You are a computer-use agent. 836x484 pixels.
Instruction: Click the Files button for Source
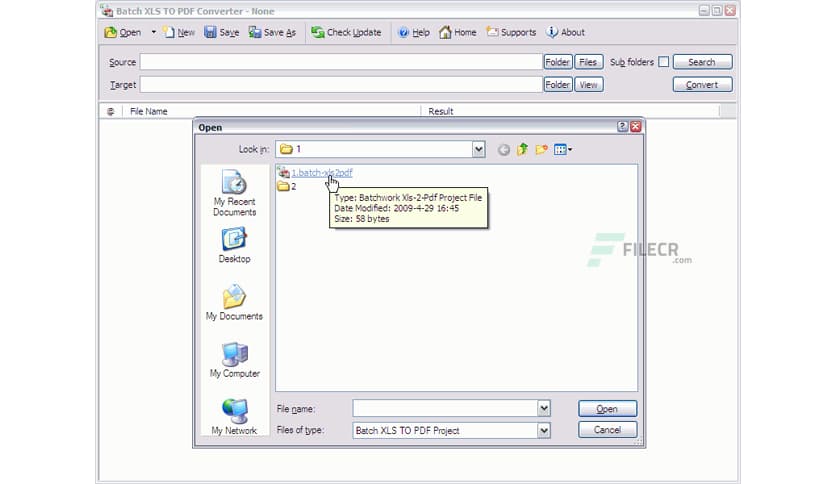(589, 62)
